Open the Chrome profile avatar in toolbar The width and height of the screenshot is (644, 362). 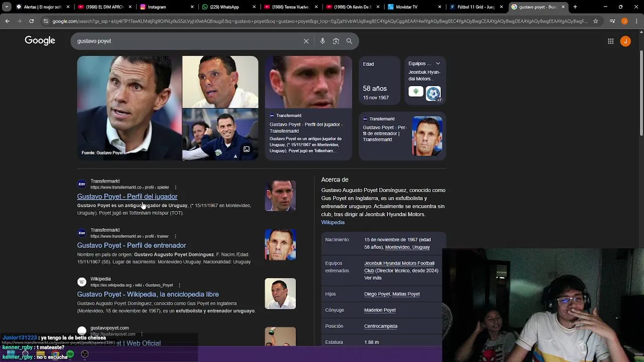click(x=624, y=21)
